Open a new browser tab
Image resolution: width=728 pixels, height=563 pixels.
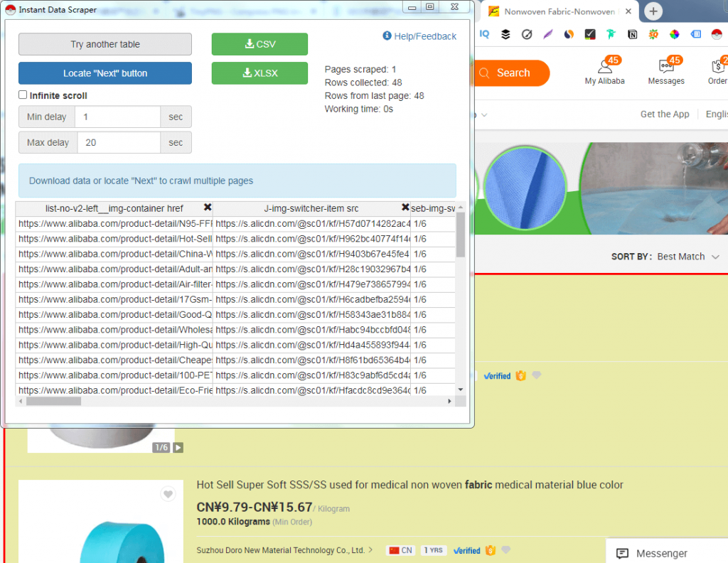coord(653,11)
